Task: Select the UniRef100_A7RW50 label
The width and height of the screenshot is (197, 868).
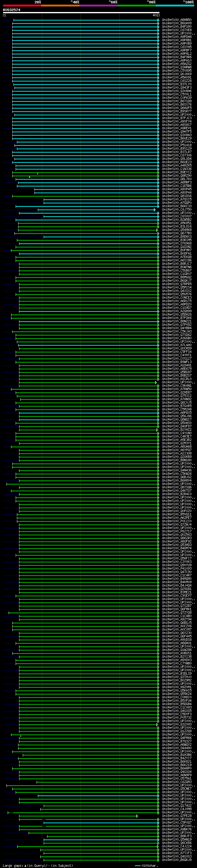Action: tap(177, 389)
